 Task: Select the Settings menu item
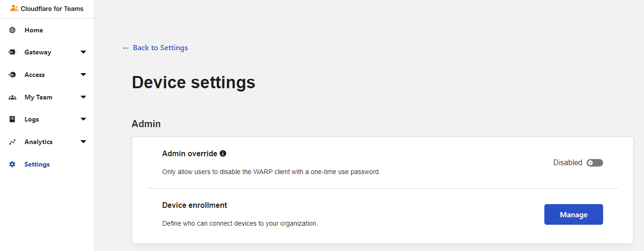tap(47, 164)
